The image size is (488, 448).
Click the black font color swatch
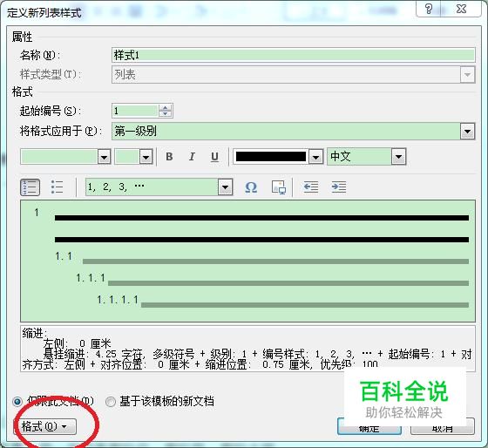coord(271,157)
